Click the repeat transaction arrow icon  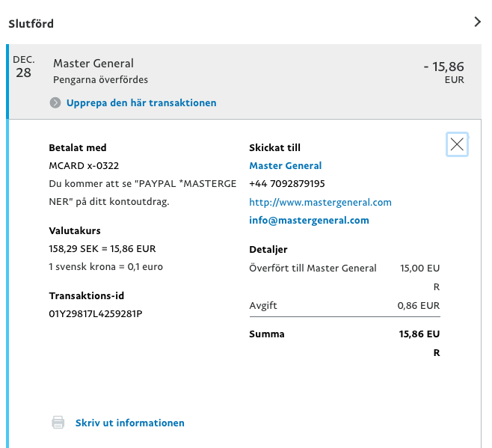[x=55, y=102]
